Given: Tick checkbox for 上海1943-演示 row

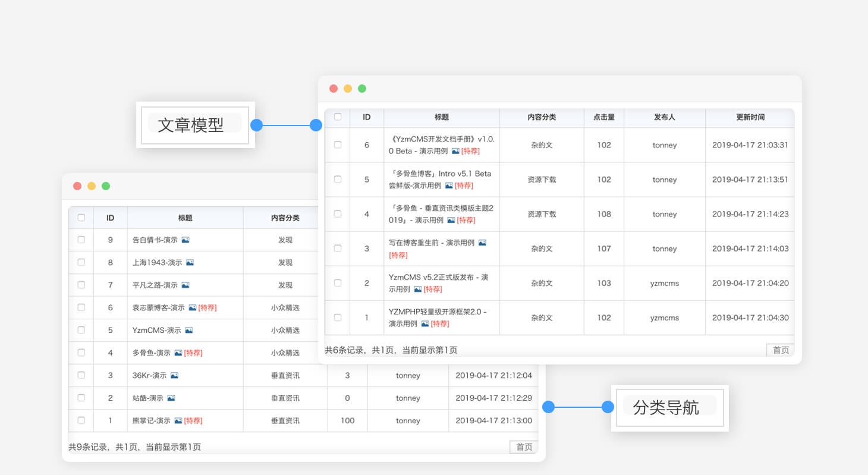Looking at the screenshot, I should click(x=81, y=263).
